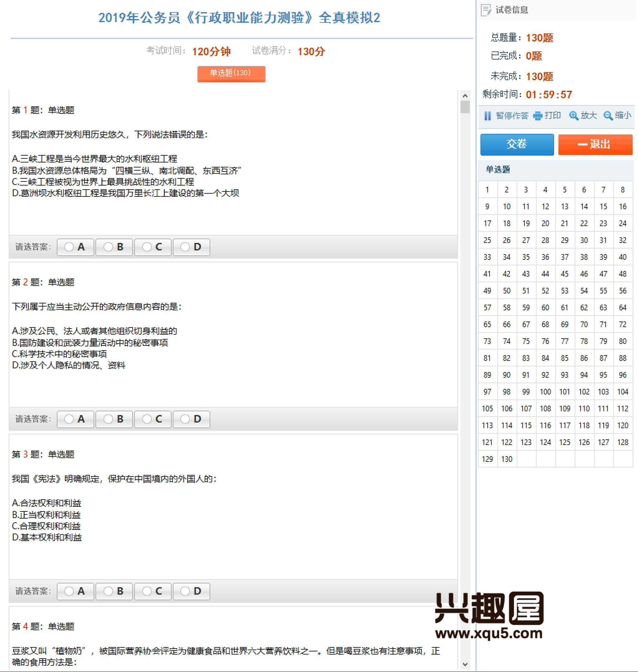Jump to question 8 in grid

pos(623,190)
